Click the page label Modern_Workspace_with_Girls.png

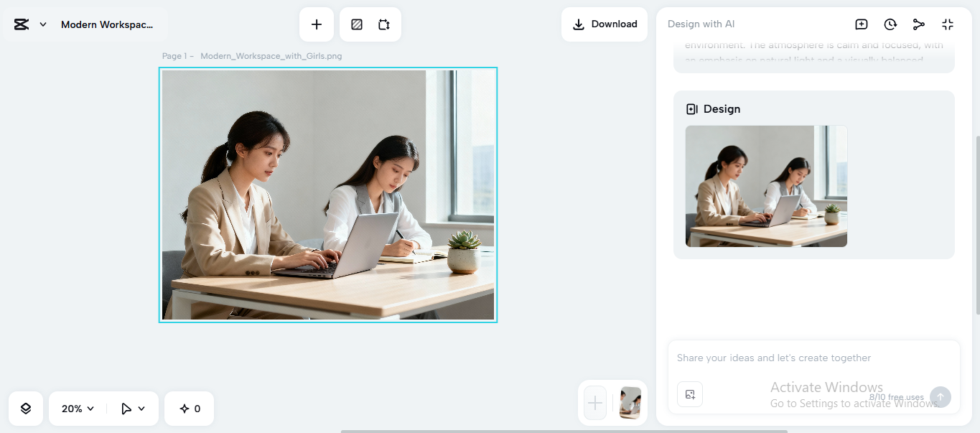coord(271,56)
